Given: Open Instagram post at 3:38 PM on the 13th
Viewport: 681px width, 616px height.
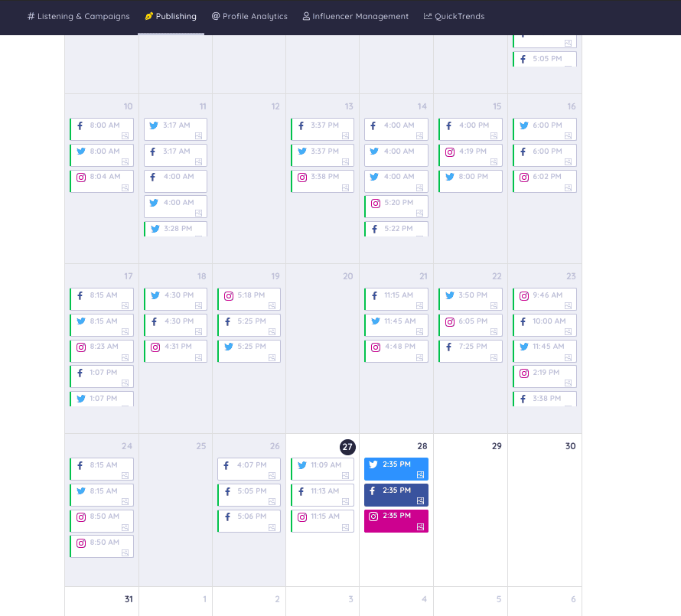Looking at the screenshot, I should [x=323, y=181].
